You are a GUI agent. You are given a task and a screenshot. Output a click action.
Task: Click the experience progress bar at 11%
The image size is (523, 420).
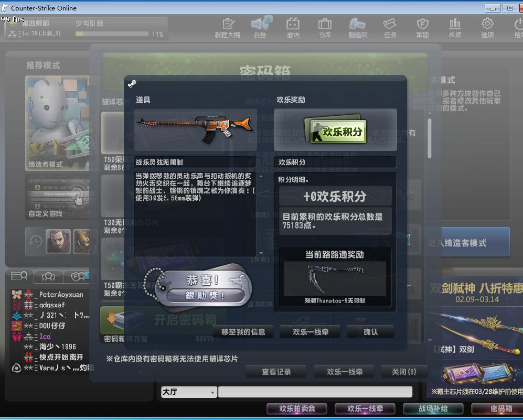click(112, 34)
